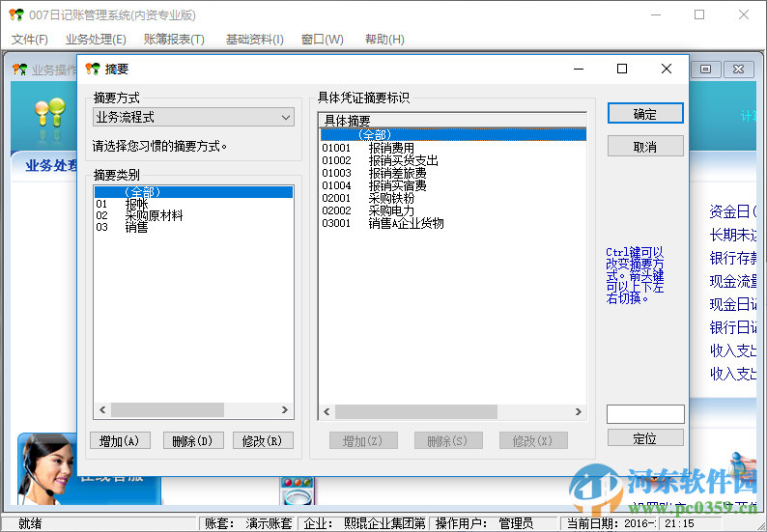Open the 业务处理(E) menu

[x=96, y=40]
